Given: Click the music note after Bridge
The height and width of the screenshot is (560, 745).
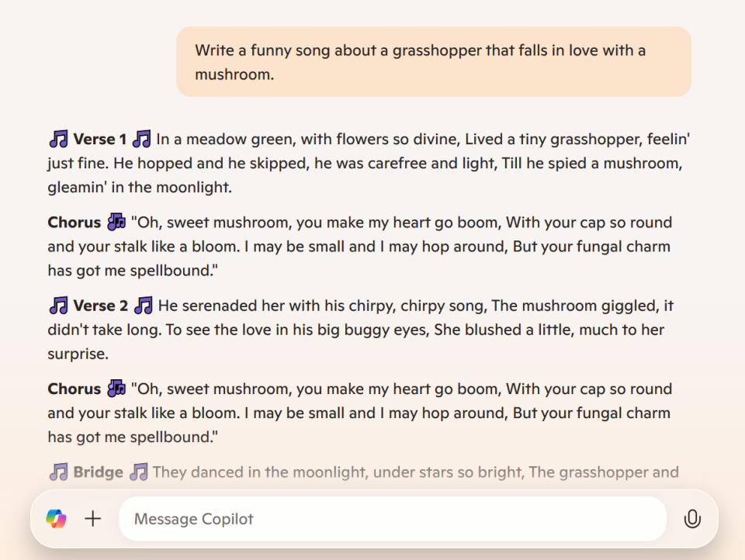Looking at the screenshot, I should 138,472.
